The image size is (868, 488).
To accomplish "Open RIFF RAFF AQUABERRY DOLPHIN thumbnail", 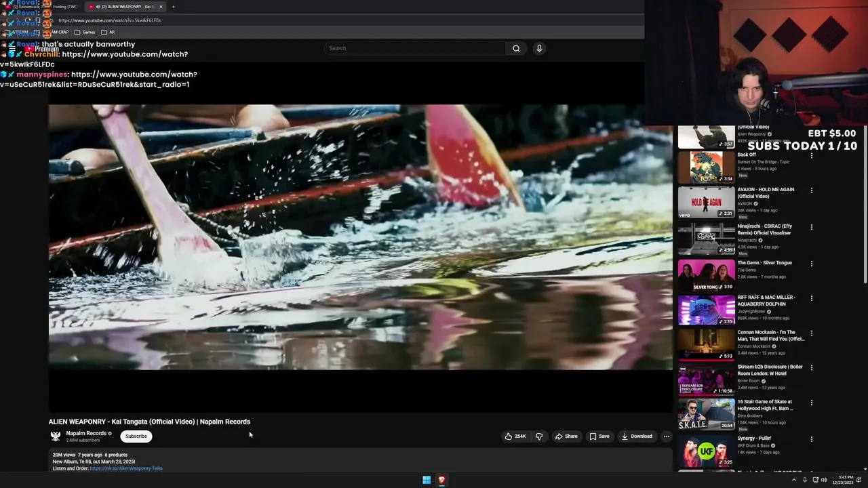I will [707, 310].
